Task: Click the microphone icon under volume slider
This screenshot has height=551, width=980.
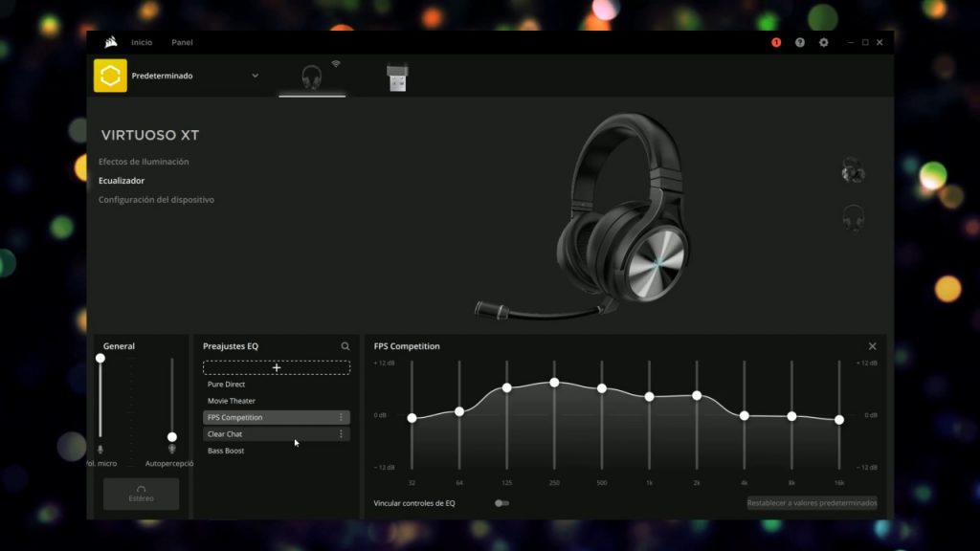Action: point(100,450)
